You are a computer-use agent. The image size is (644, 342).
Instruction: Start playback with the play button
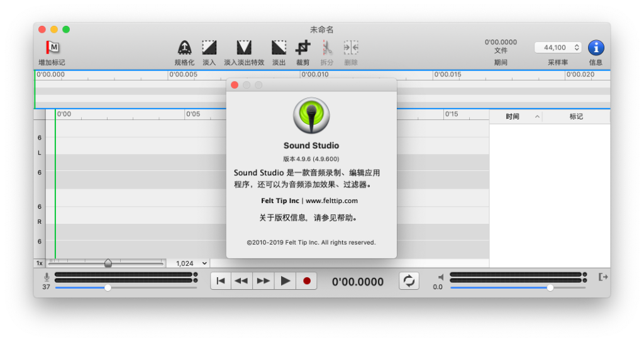click(x=285, y=281)
